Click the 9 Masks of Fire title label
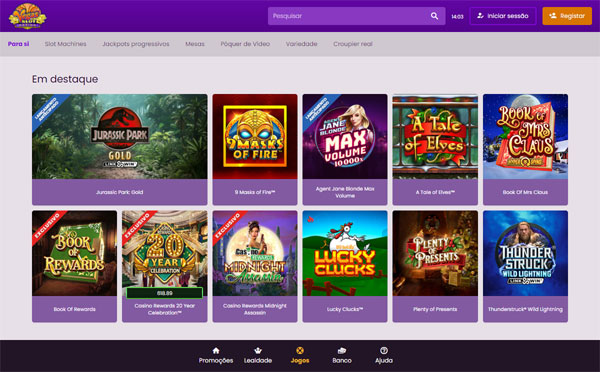This screenshot has width=600, height=372. pyautogui.click(x=255, y=192)
